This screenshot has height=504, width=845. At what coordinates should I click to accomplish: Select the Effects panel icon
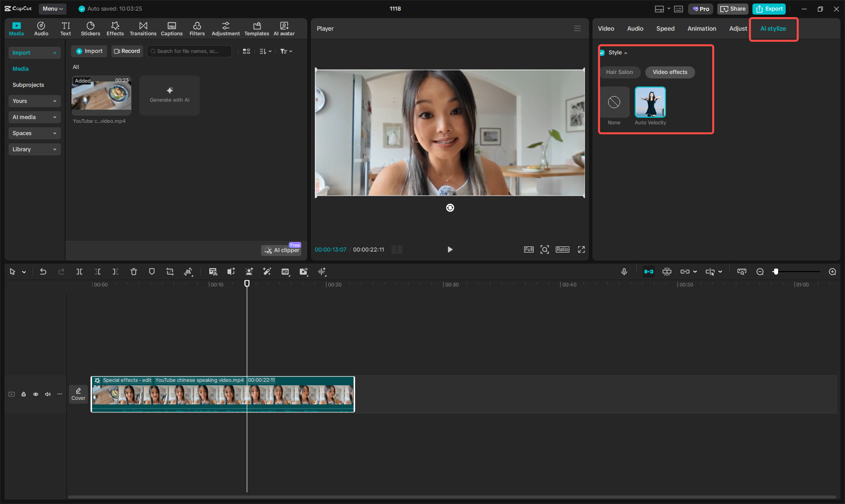[115, 28]
